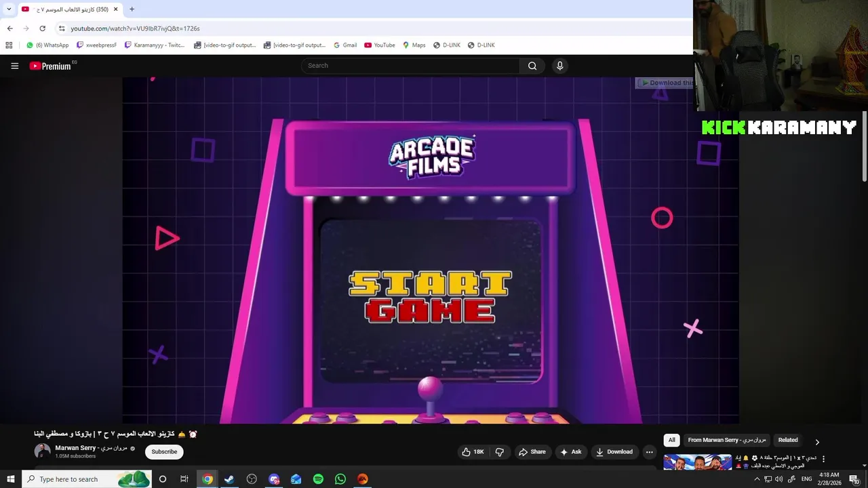The image size is (868, 488).
Task: Open first video-to-gif output bookmark
Action: pyautogui.click(x=224, y=45)
